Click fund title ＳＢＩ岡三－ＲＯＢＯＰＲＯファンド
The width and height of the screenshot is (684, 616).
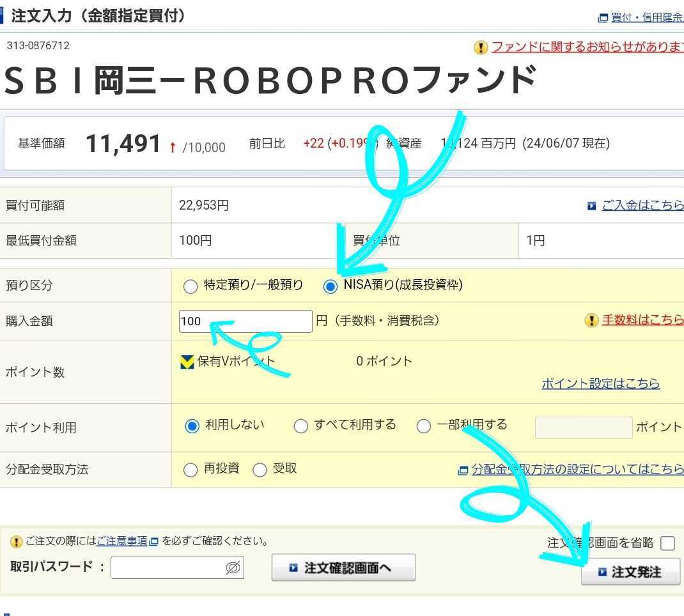click(x=270, y=81)
